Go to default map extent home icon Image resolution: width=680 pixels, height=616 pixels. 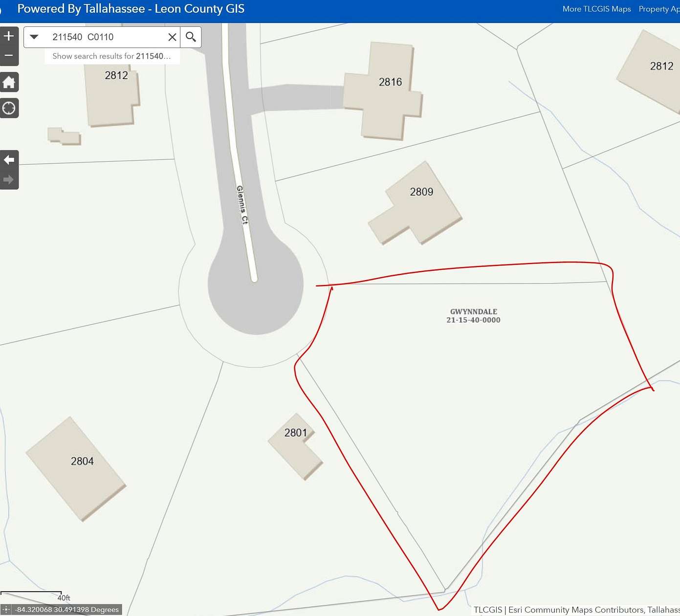9,82
